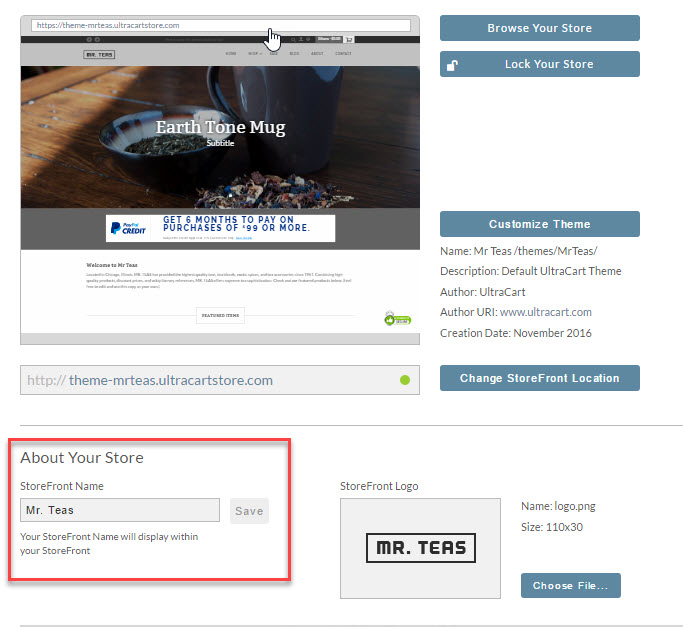This screenshot has height=627, width=683.
Task: Open Customize Theme
Action: click(x=540, y=224)
